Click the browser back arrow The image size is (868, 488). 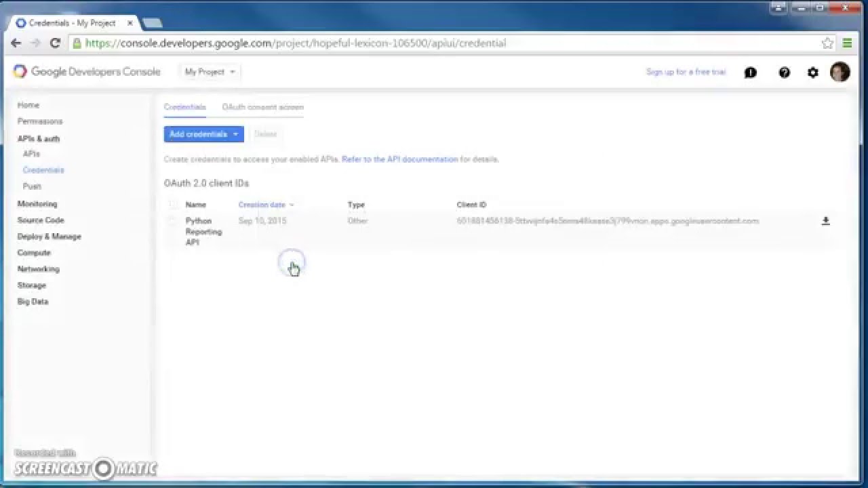click(x=16, y=43)
